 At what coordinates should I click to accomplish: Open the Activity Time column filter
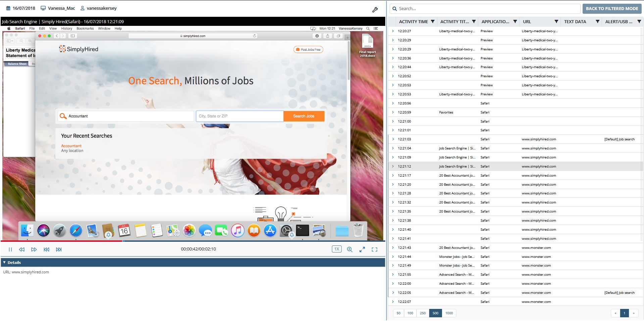[x=433, y=21]
